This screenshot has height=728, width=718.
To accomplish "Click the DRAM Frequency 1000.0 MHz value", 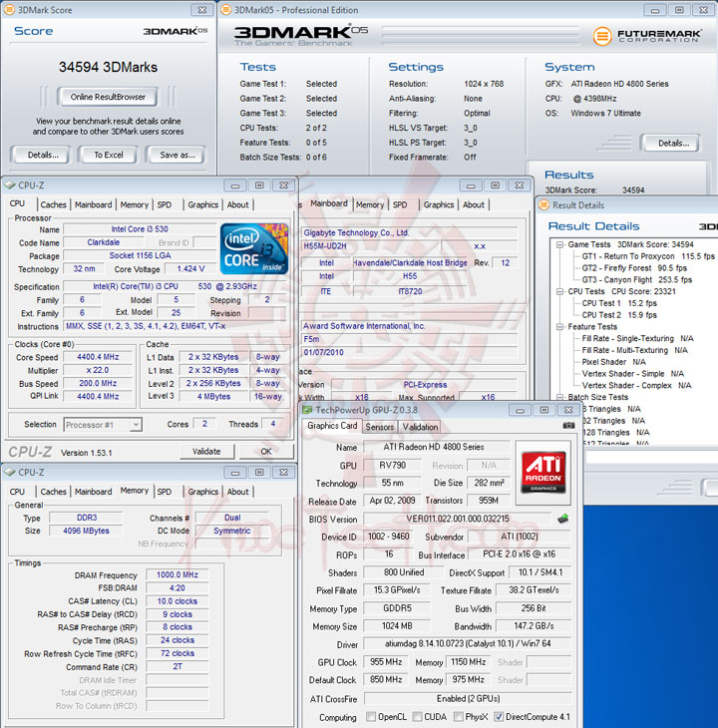I will [x=178, y=574].
